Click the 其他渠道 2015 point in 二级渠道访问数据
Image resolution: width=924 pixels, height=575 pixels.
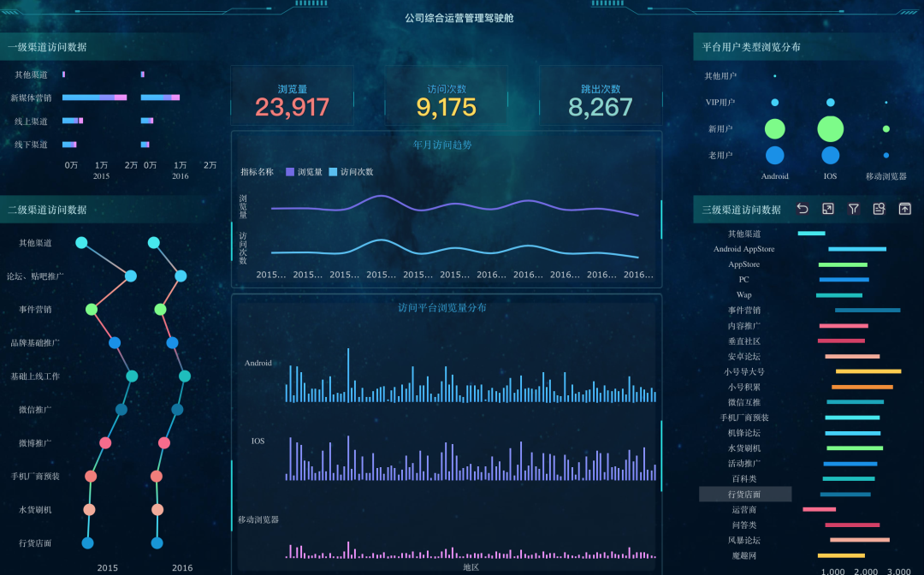click(x=82, y=243)
